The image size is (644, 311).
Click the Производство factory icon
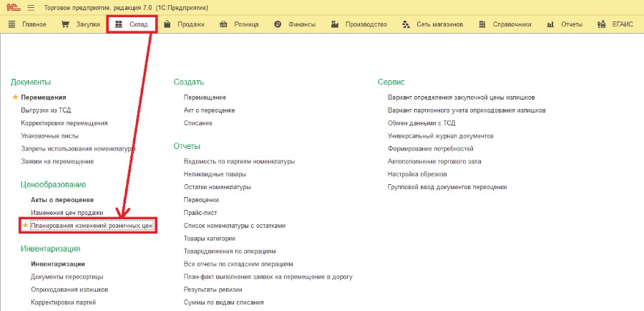(335, 24)
